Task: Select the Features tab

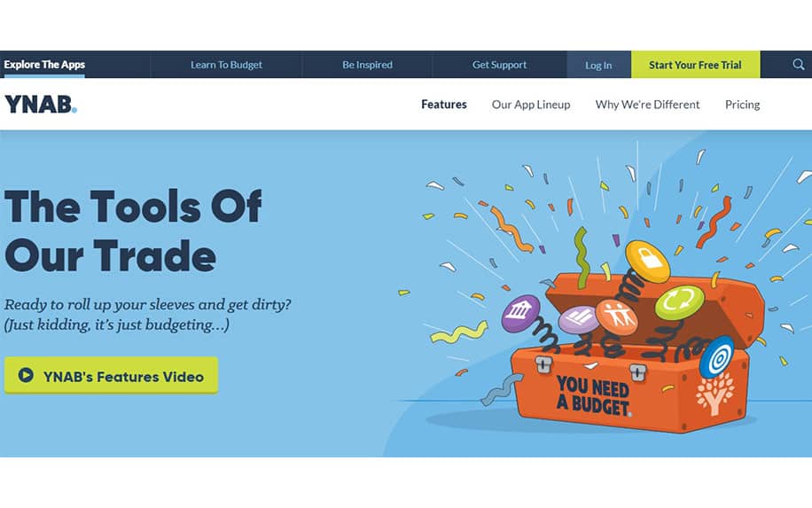Action: pyautogui.click(x=444, y=105)
